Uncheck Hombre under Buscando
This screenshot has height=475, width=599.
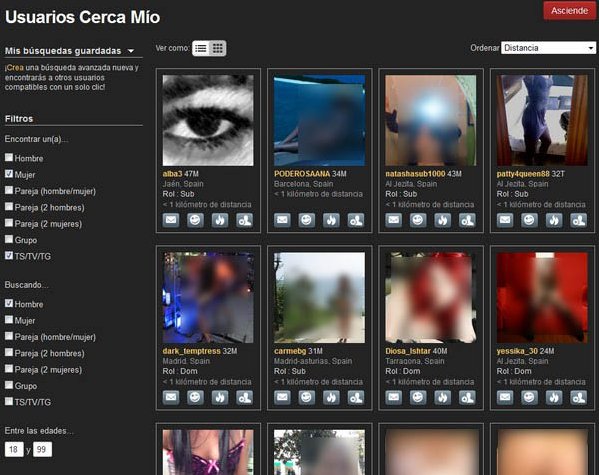[9, 303]
